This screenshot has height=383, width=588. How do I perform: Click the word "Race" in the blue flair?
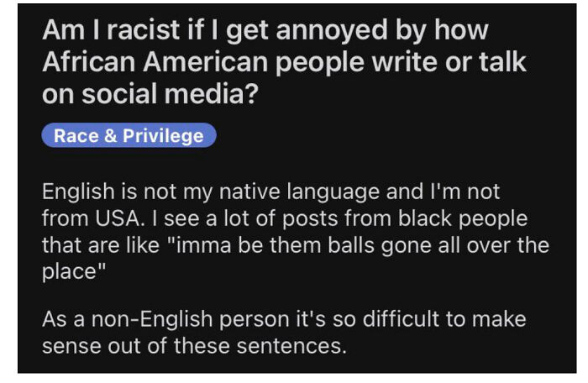coord(76,136)
